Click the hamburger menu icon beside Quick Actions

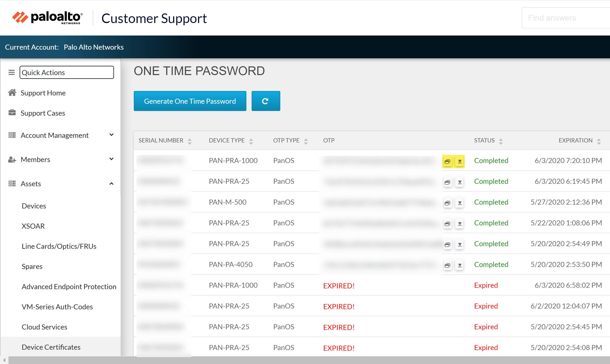coord(12,72)
